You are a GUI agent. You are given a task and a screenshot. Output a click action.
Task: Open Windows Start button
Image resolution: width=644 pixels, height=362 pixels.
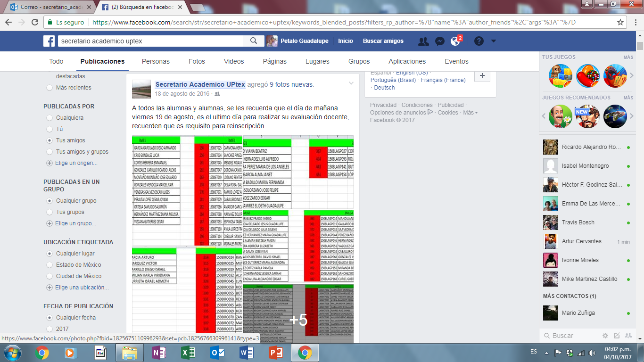coord(13,353)
